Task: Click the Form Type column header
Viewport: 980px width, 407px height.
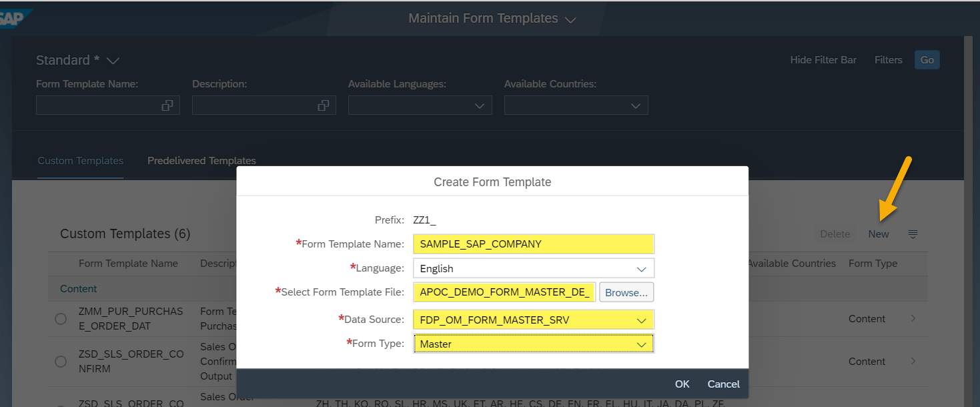Action: [873, 264]
